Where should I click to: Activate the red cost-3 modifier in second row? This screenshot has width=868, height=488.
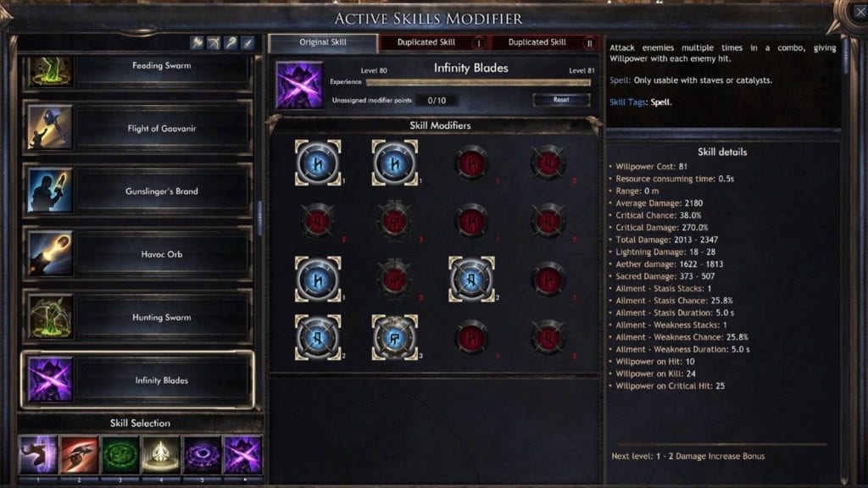[395, 221]
